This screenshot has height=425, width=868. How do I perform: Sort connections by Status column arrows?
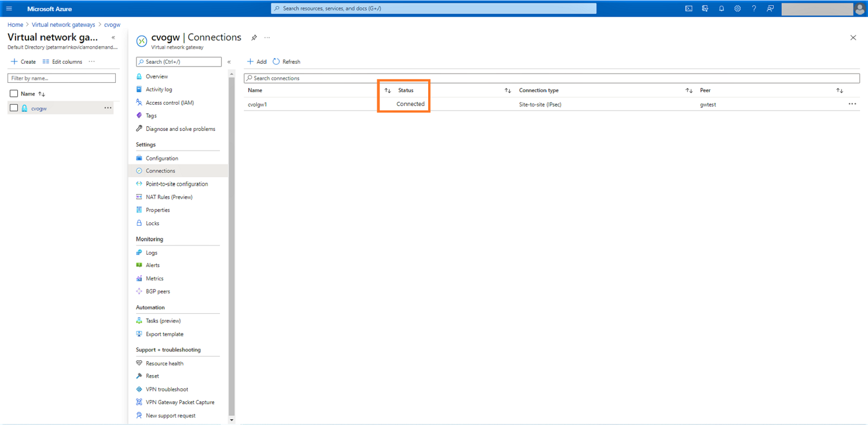[507, 90]
